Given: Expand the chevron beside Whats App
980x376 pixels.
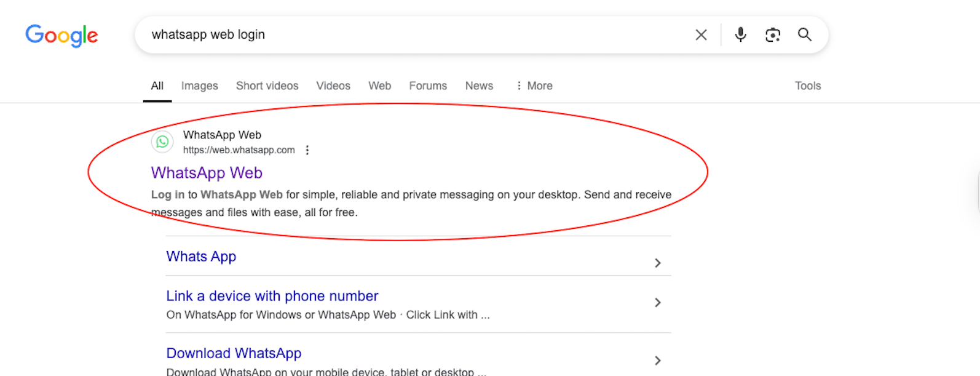Looking at the screenshot, I should click(658, 263).
